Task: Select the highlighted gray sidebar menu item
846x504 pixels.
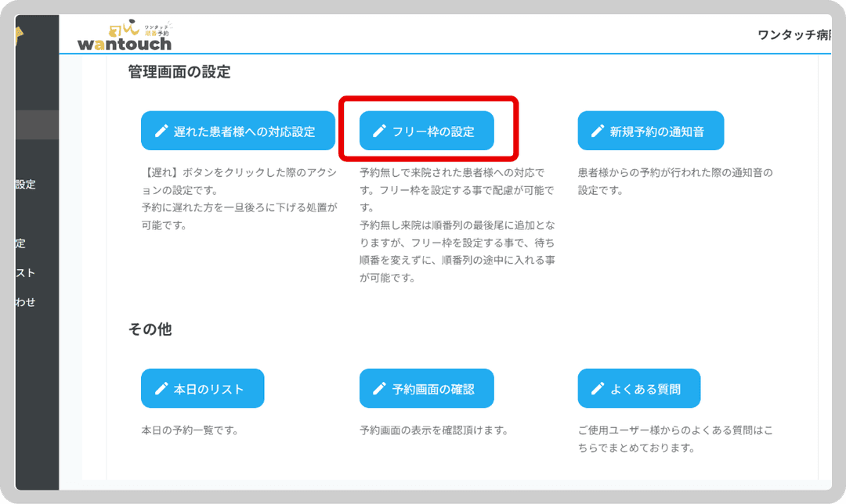Action: [37, 125]
